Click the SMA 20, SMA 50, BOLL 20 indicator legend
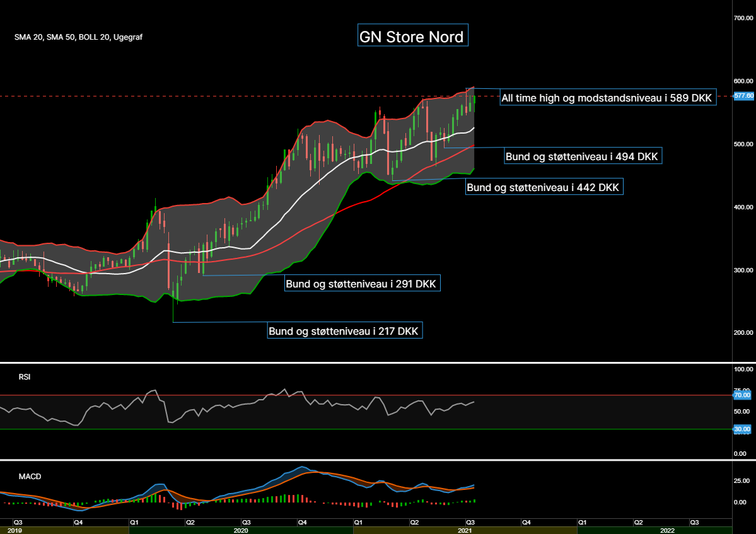 pyautogui.click(x=78, y=37)
